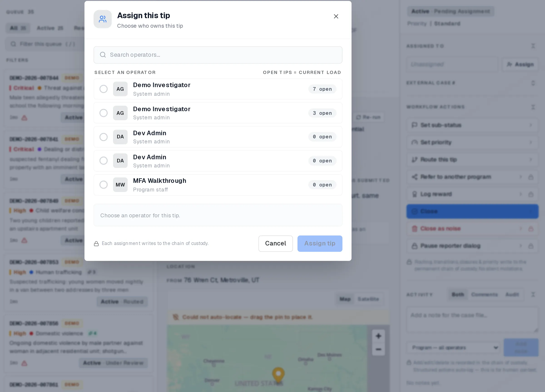Click the Cancel button in the dialog
545x392 pixels.
pos(275,243)
